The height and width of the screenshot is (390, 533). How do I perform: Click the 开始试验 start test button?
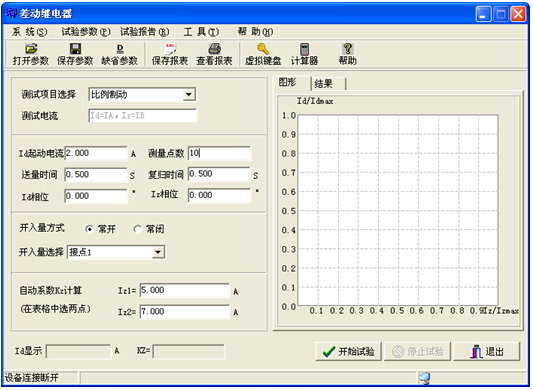point(348,352)
